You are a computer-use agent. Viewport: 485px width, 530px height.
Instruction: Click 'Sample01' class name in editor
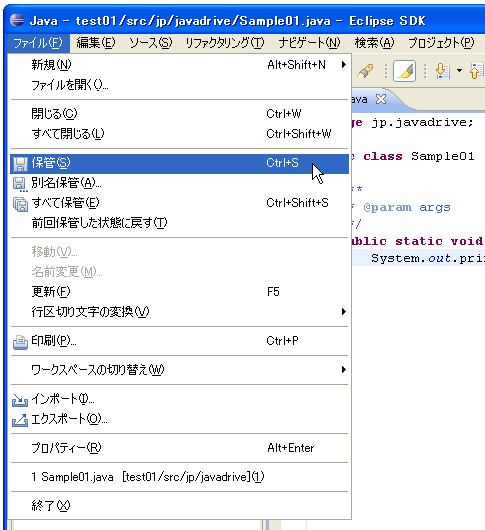point(443,156)
